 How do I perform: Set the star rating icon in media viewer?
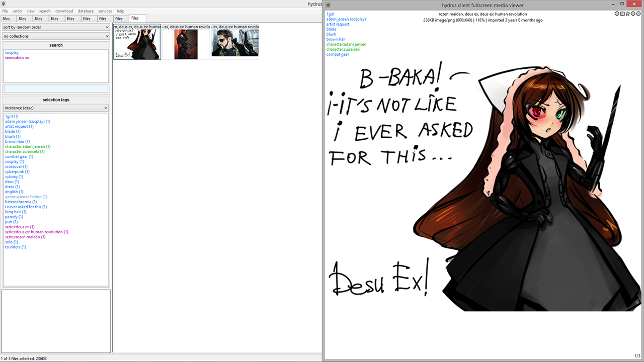pyautogui.click(x=627, y=14)
